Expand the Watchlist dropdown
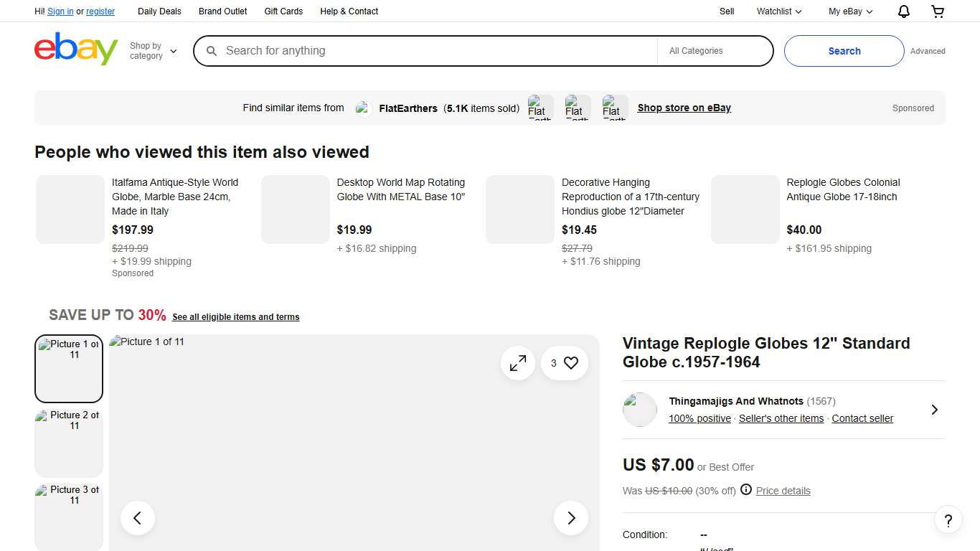The height and width of the screenshot is (551, 980). [x=779, y=11]
